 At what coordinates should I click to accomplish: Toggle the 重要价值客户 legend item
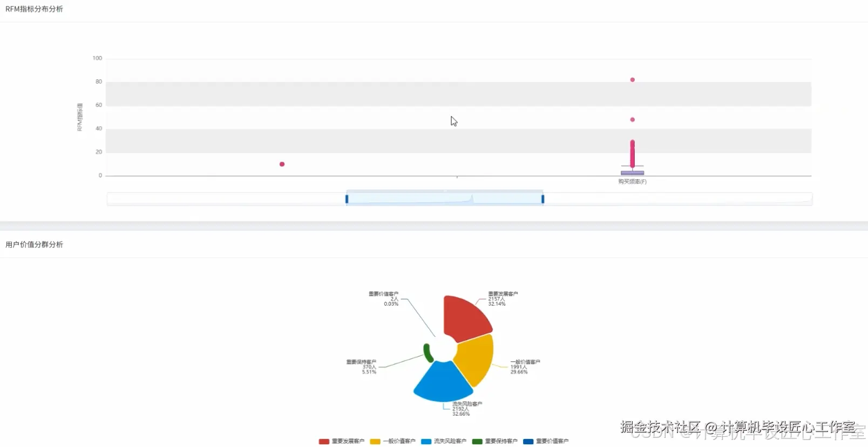[546, 441]
